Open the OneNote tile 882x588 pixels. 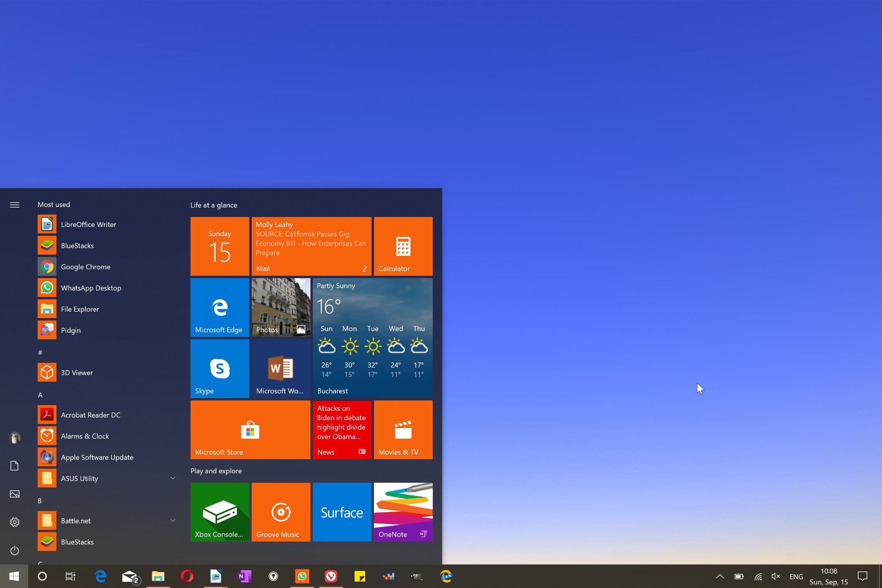pyautogui.click(x=403, y=512)
